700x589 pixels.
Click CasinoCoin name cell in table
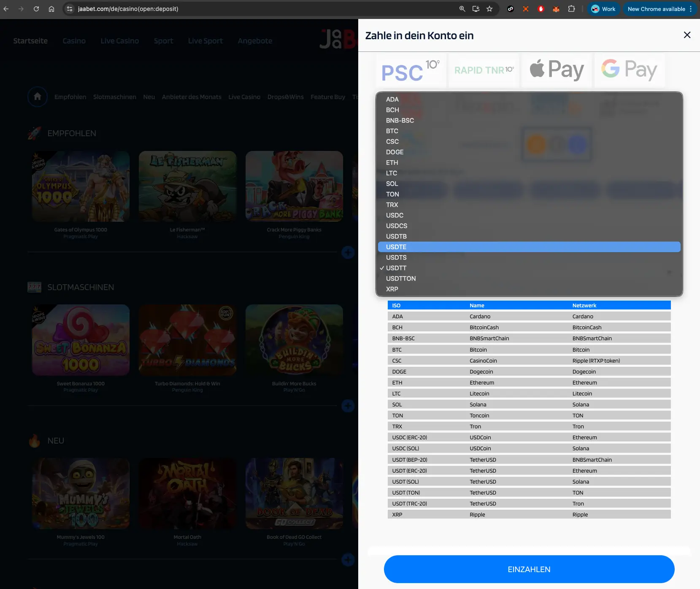coord(484,361)
